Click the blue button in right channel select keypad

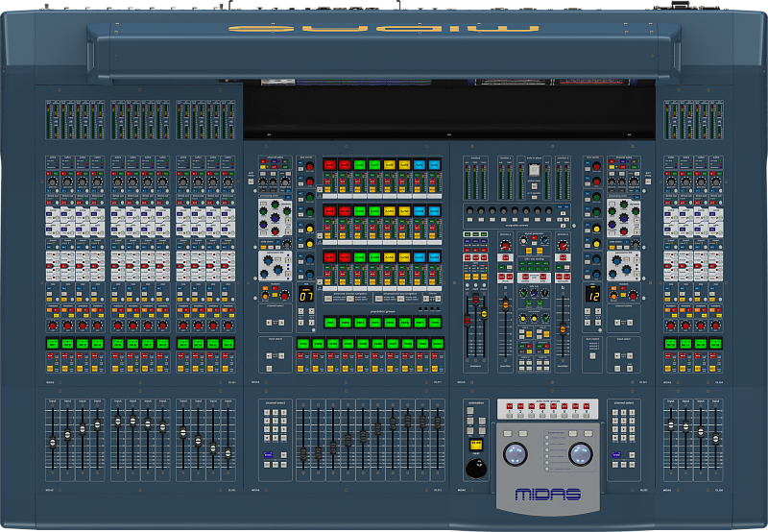click(616, 454)
